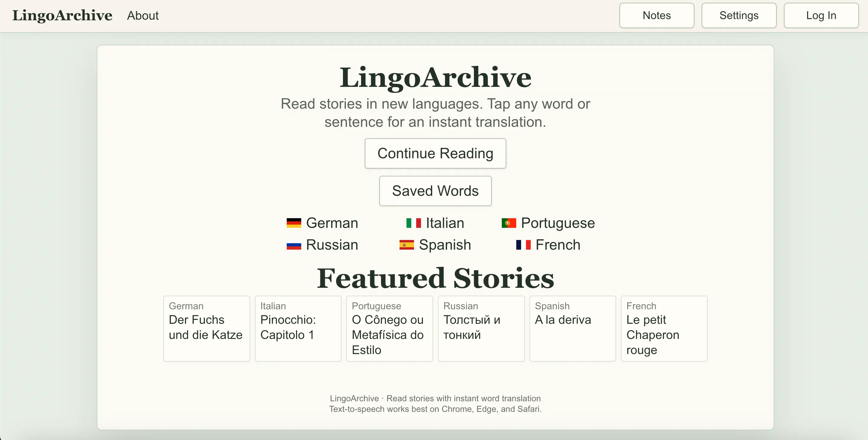Image resolution: width=868 pixels, height=440 pixels.
Task: Open story O Cônego ou Metafísica do Estilo
Action: coord(390,329)
